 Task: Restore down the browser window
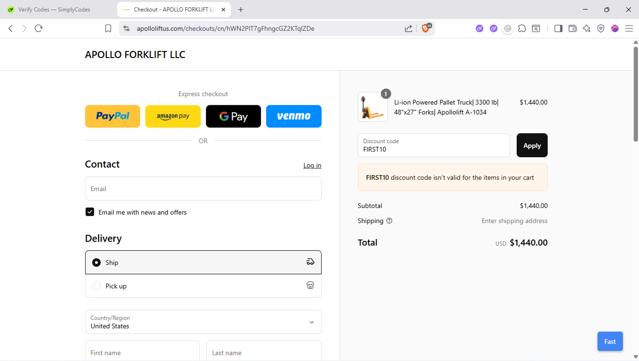click(607, 9)
